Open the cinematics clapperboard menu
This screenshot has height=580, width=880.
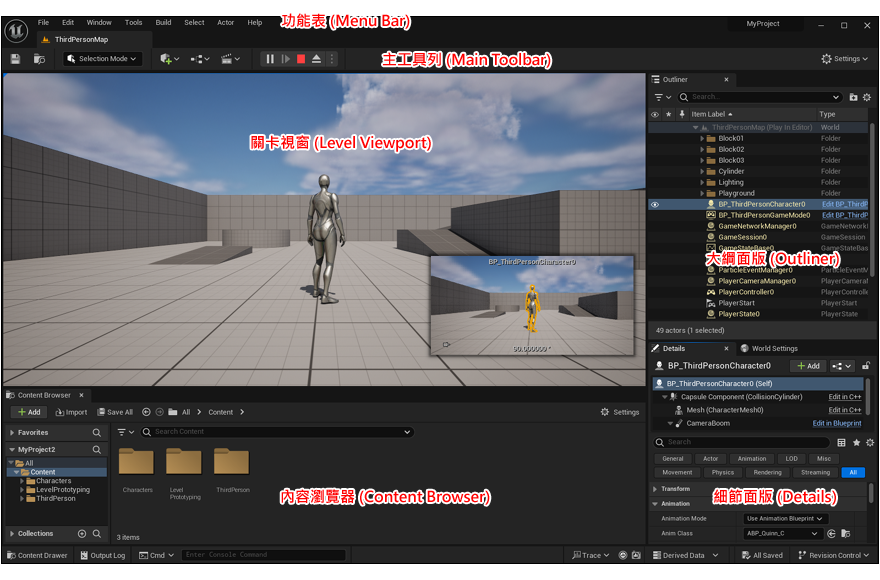(230, 59)
